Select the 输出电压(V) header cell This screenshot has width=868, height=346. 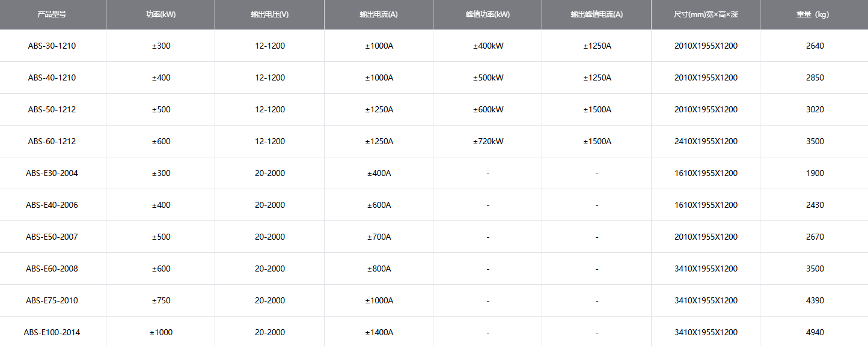pos(269,14)
